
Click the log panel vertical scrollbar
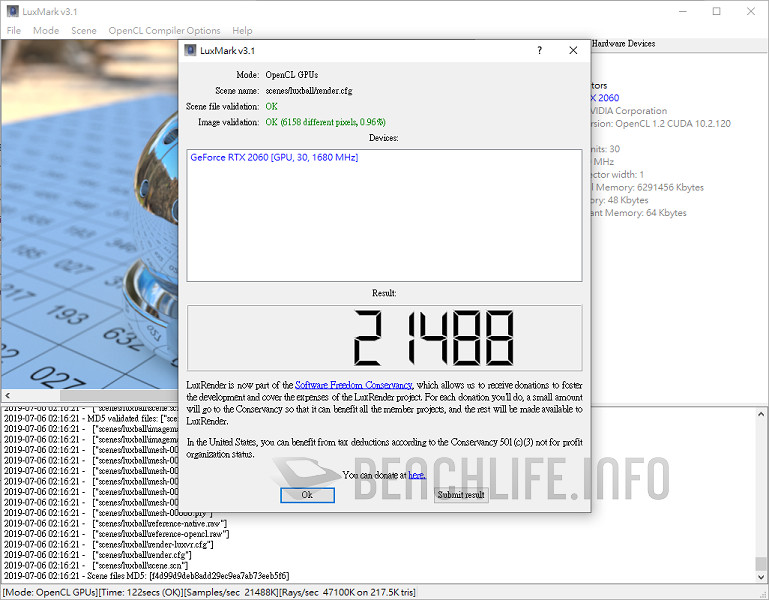pos(762,490)
